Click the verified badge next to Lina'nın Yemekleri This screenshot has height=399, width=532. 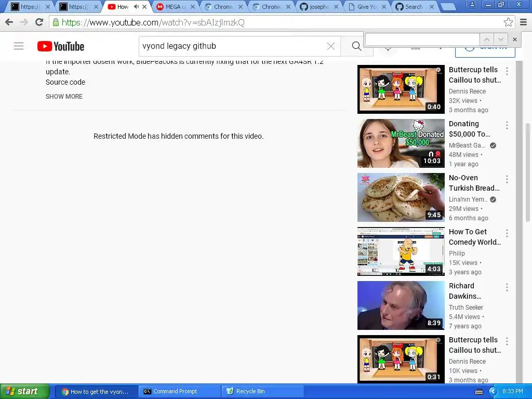point(493,199)
